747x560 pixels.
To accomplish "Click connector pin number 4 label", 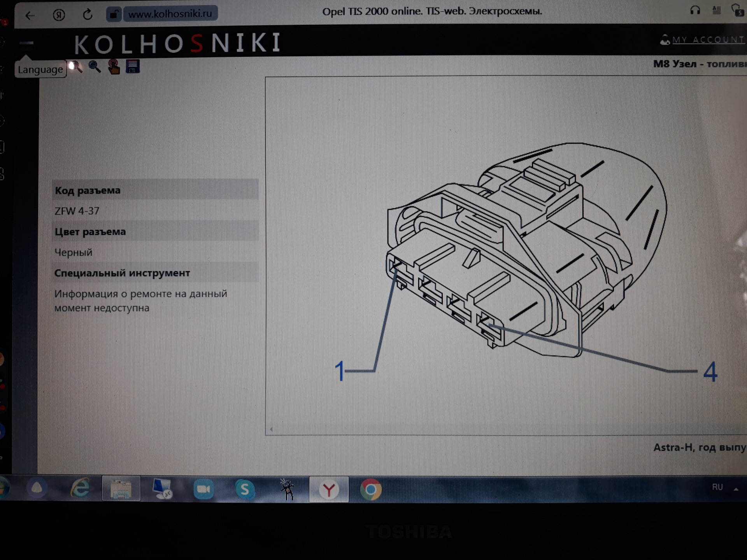I will pyautogui.click(x=710, y=372).
